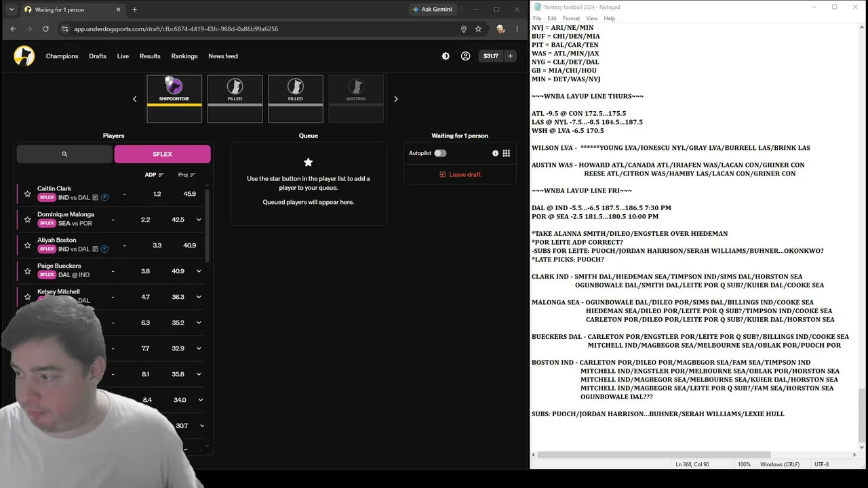Screen dimensions: 868x488
Task: Open Caitlin Clark's news note icon
Action: tap(96, 198)
